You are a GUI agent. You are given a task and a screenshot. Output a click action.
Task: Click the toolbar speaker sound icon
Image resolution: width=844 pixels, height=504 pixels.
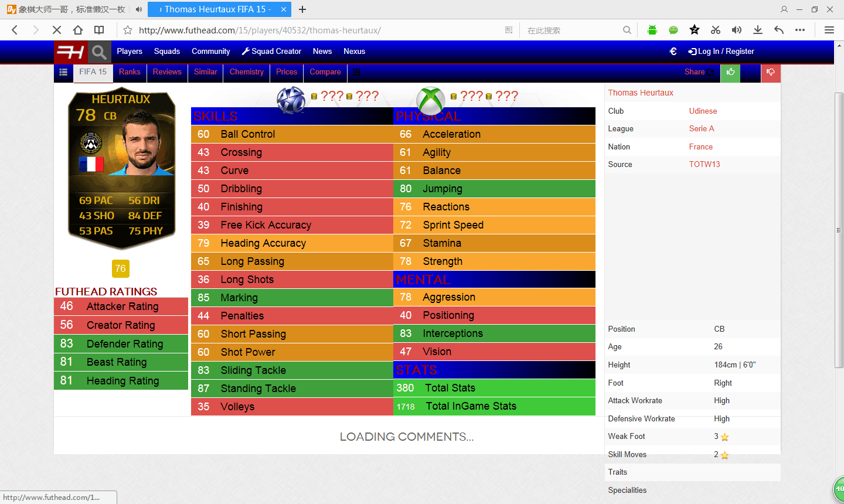point(737,30)
